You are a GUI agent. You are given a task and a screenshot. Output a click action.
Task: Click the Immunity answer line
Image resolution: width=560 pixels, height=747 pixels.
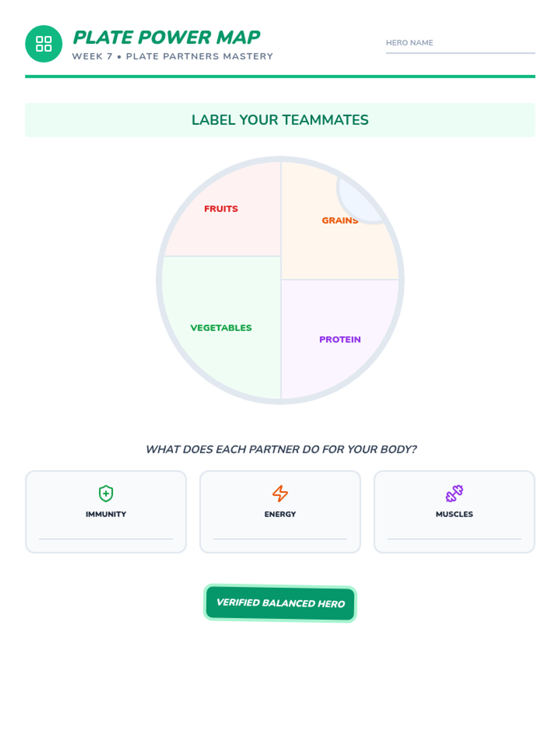(106, 539)
